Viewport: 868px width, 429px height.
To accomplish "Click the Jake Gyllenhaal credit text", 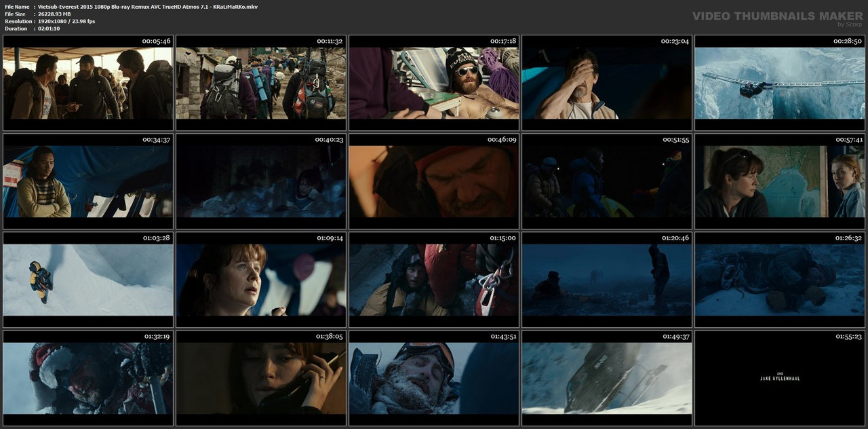I will pos(780,379).
